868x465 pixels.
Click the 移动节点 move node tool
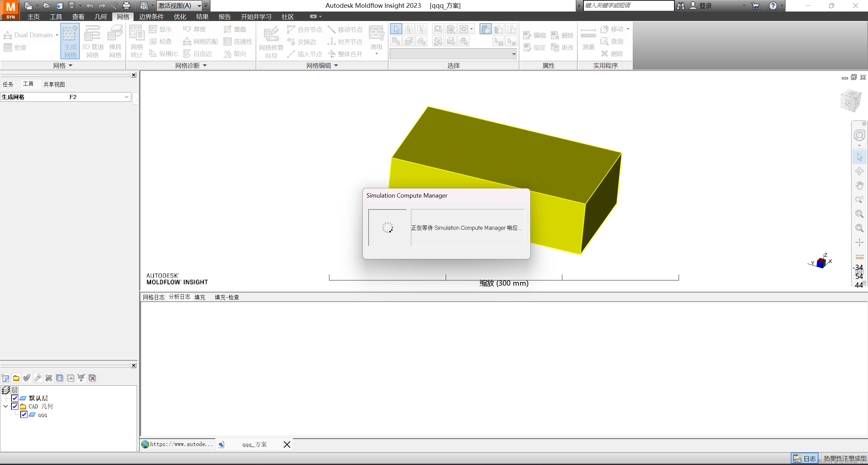(x=345, y=29)
